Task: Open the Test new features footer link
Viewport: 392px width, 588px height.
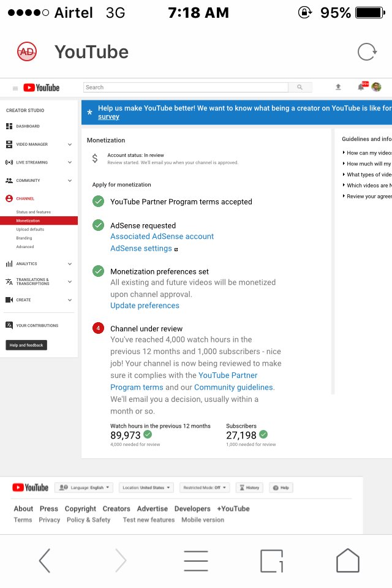Action: (x=149, y=520)
